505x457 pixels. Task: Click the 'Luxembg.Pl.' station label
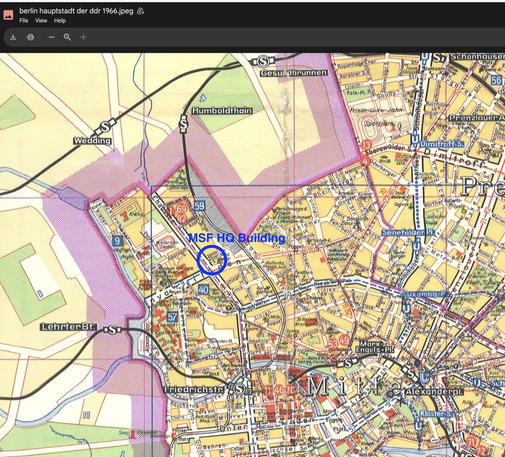click(425, 295)
